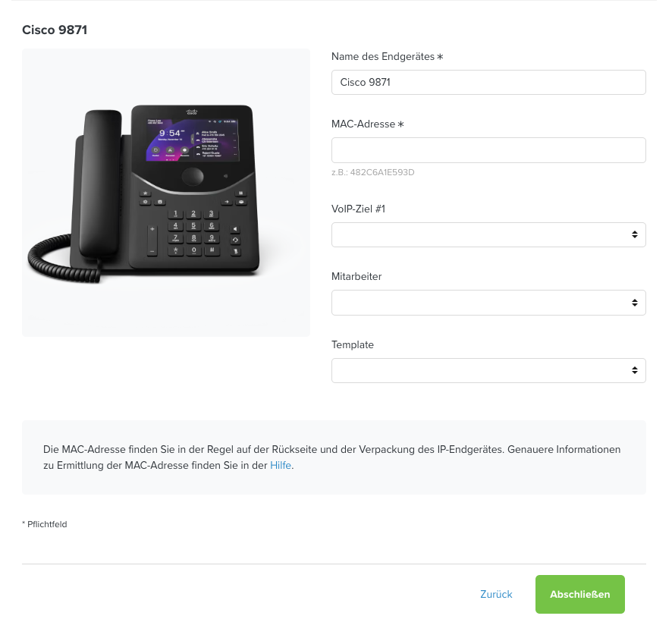Click the 'VoIP-Ziel #1' label
The image size is (672, 619).
point(358,209)
